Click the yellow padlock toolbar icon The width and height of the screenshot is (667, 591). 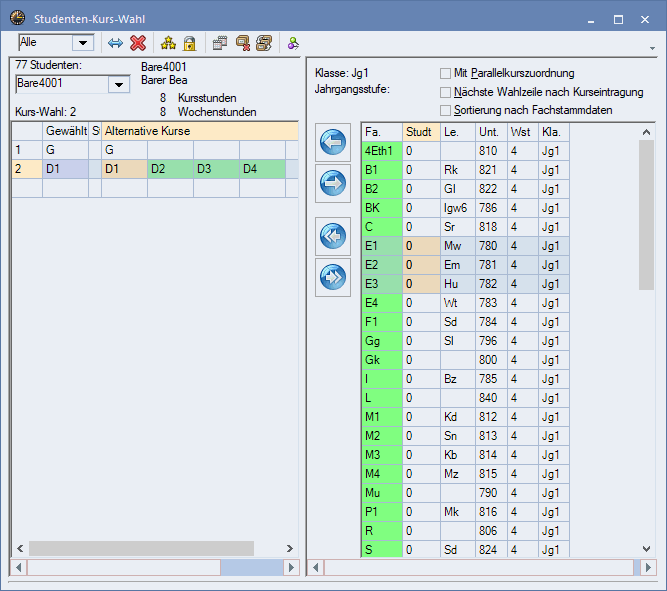188,43
